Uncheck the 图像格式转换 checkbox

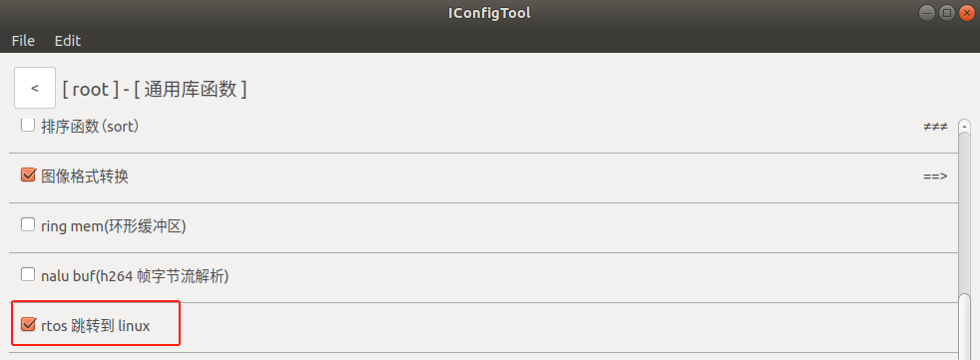pyautogui.click(x=28, y=175)
